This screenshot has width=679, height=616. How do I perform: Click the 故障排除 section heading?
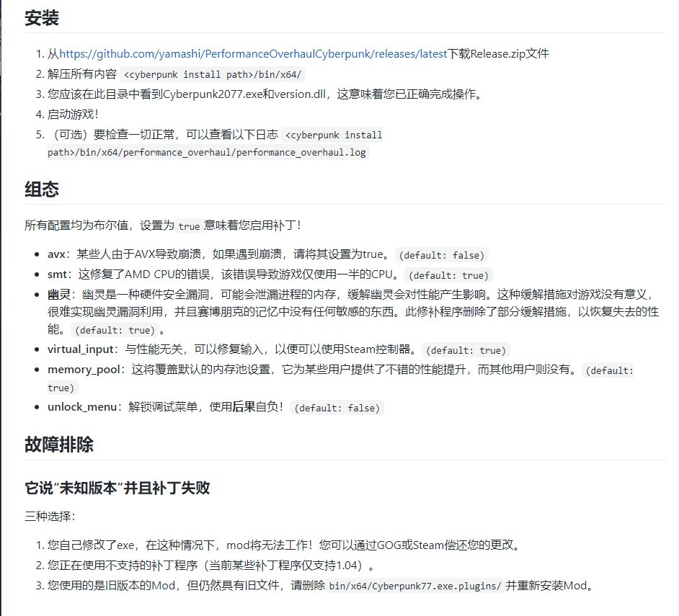[x=59, y=445]
